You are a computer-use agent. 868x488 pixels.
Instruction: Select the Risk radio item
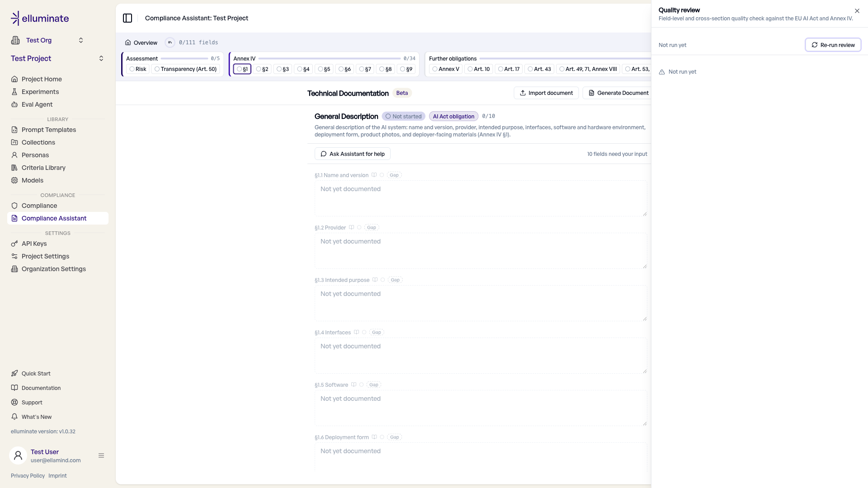[137, 69]
